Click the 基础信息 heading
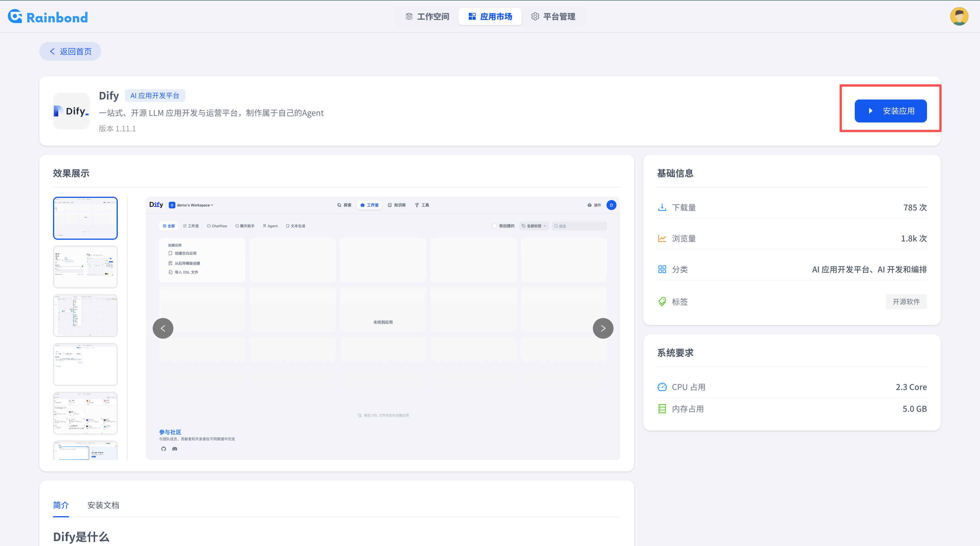The width and height of the screenshot is (980, 546). click(675, 173)
